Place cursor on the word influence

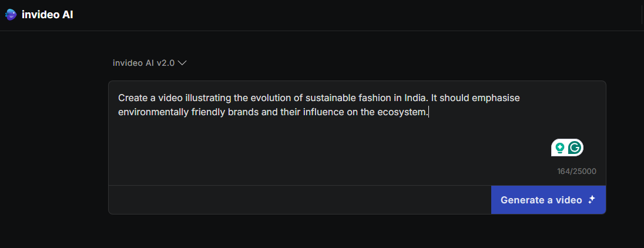pos(323,112)
